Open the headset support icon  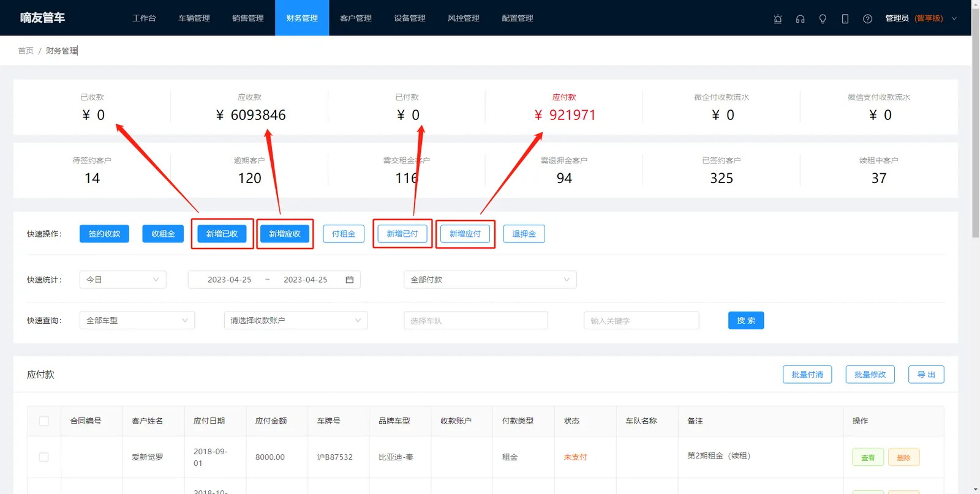click(800, 19)
